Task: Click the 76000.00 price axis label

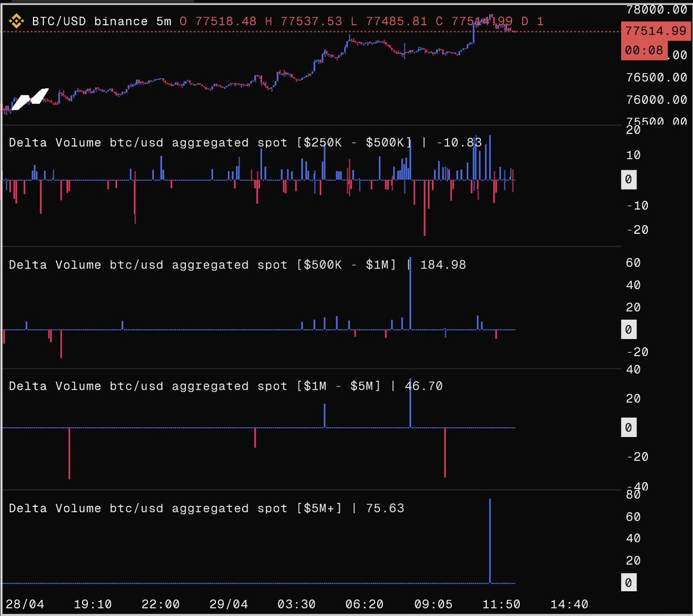Action: coord(657,100)
